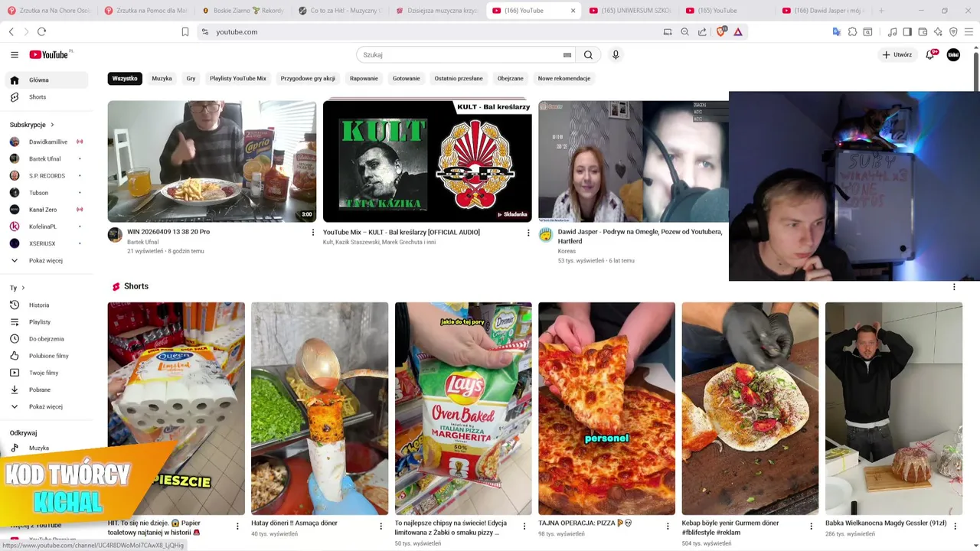Select the Wszystko filter chip
Viewport: 980px width, 551px height.
(125, 78)
